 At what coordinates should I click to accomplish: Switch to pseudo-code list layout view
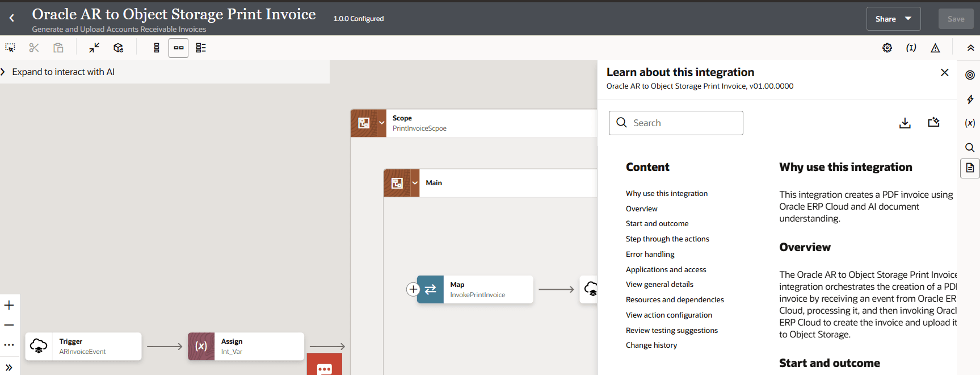201,48
